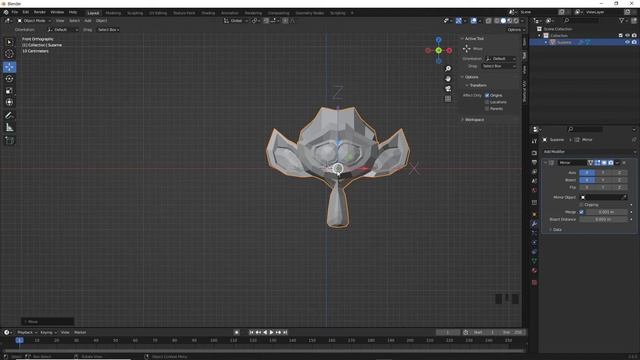Viewport: 640px width, 360px height.
Task: Click red X axis on navigation gizmo
Action: (x=449, y=51)
